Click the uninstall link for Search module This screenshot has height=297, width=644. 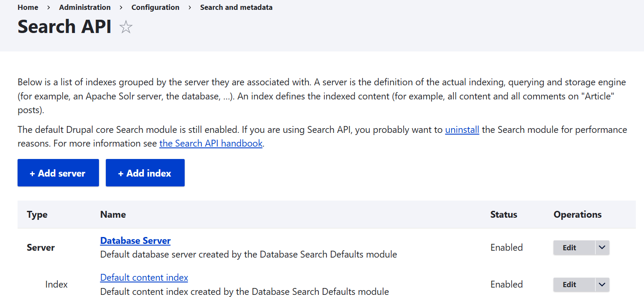click(462, 129)
